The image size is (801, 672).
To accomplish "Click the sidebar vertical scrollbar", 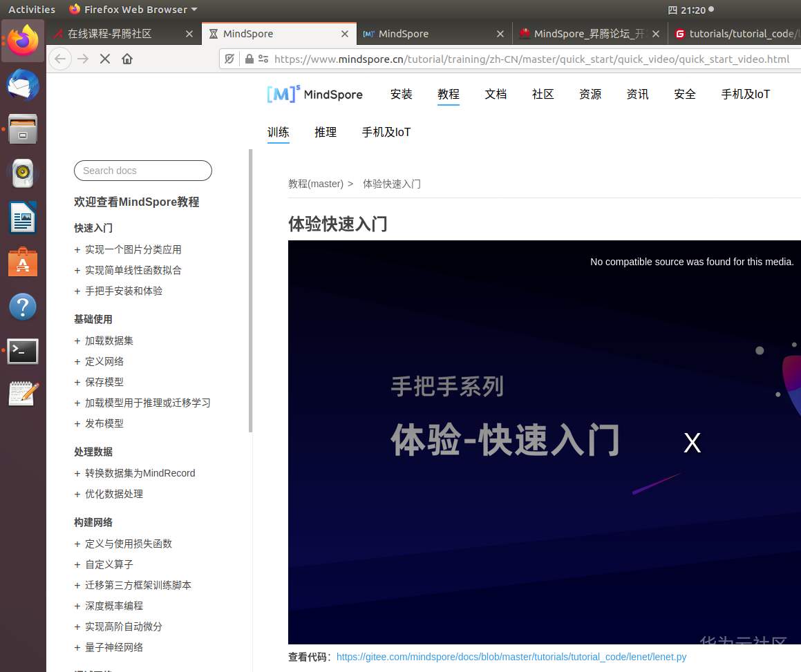I will 250,291.
